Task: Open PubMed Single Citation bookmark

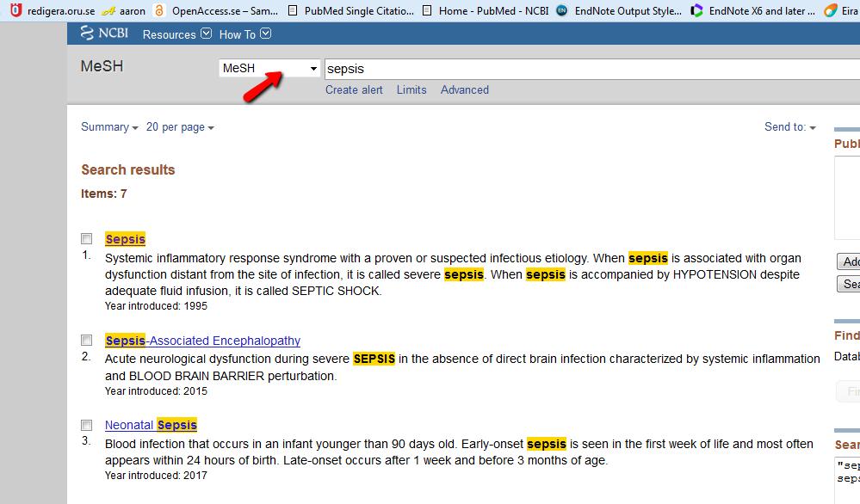Action: [351, 11]
